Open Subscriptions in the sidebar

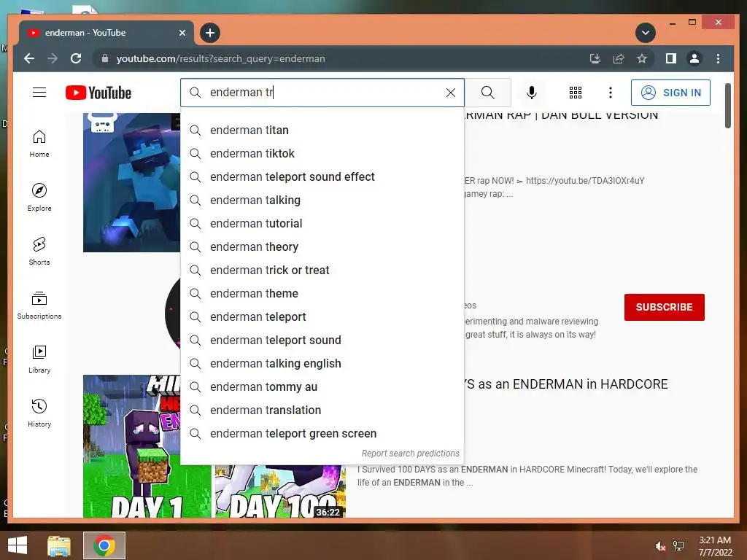(39, 306)
